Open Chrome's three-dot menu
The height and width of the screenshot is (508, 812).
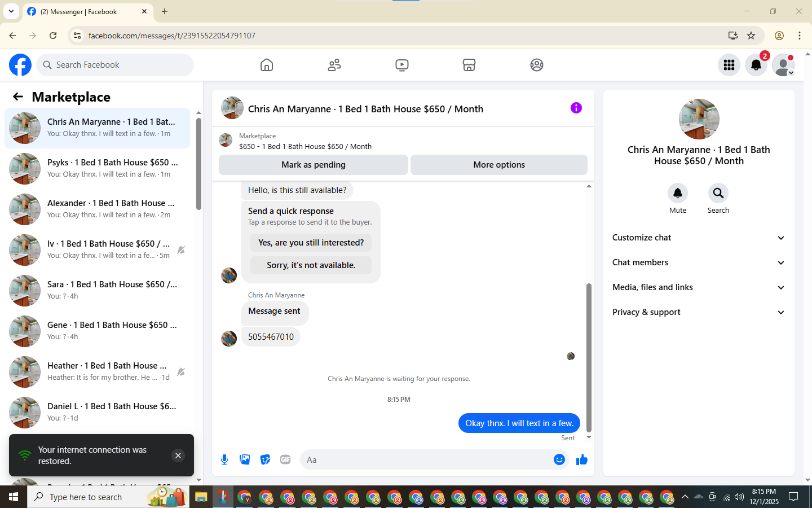click(800, 36)
